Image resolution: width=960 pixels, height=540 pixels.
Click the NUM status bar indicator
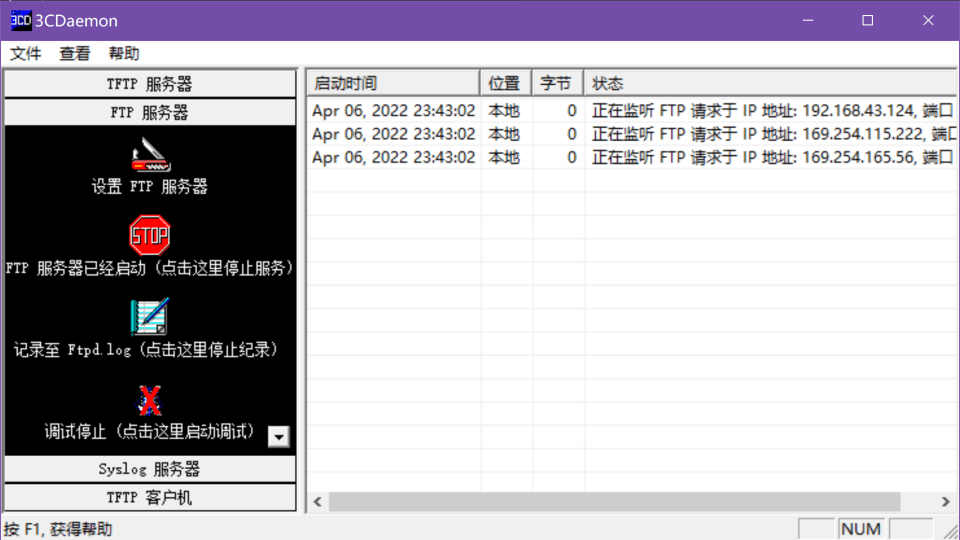click(861, 529)
